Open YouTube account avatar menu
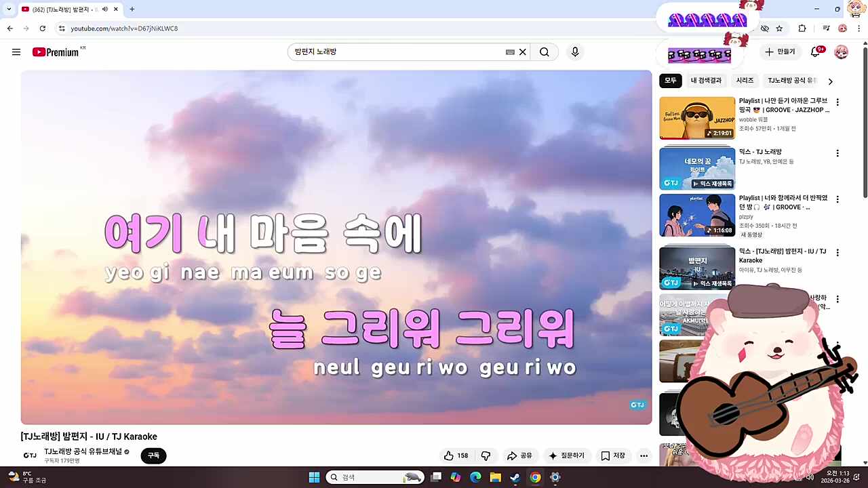868x488 pixels. coord(841,52)
